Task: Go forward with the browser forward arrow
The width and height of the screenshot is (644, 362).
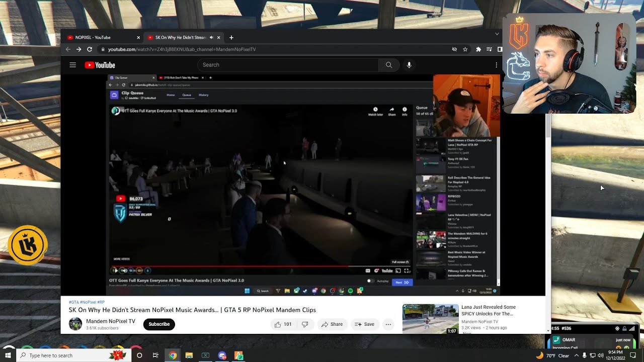Action: [x=78, y=49]
